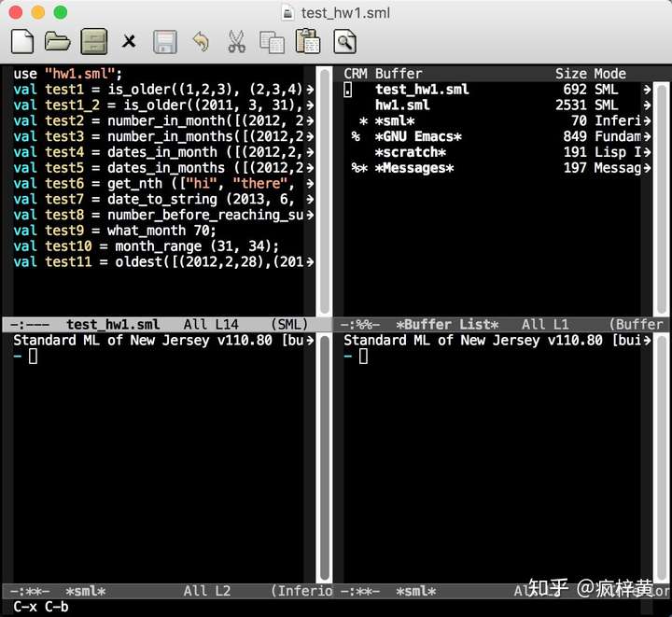The height and width of the screenshot is (617, 672).
Task: Place the cursor on the val test7 line
Action: point(163,199)
